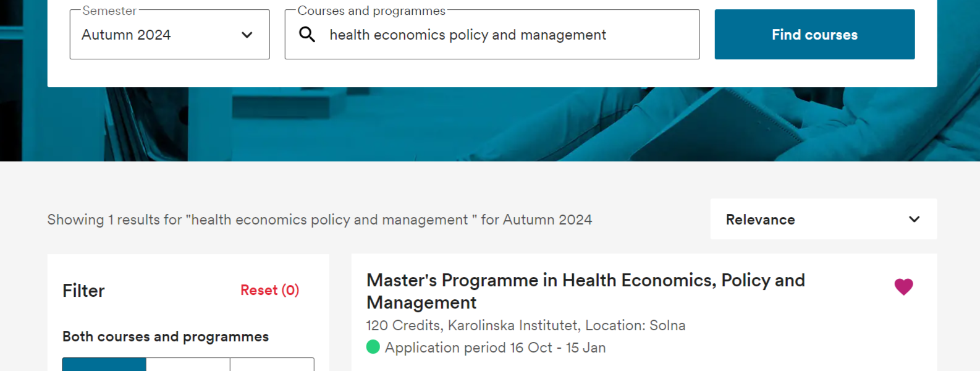Click the green application status dot
Viewport: 980px width, 371px height.
pos(373,347)
